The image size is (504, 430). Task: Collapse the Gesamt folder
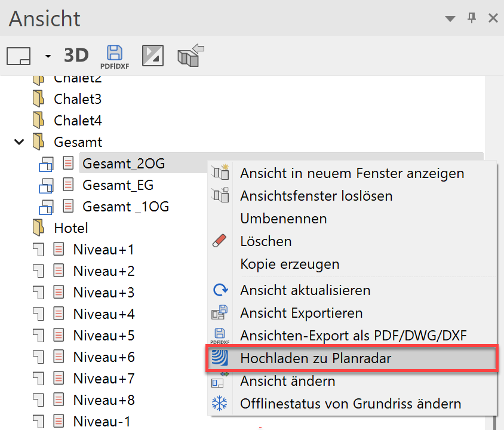[19, 142]
